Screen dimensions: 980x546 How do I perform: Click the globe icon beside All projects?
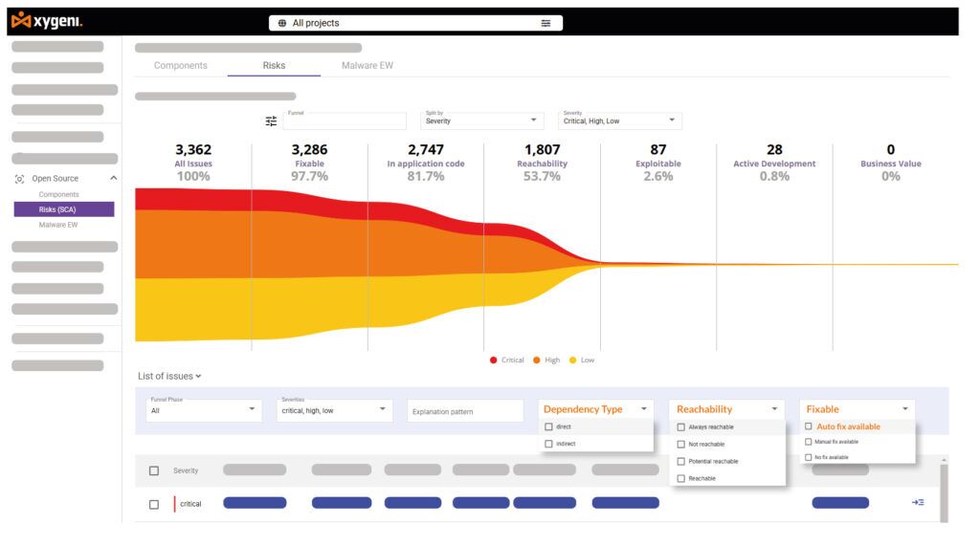pos(282,23)
